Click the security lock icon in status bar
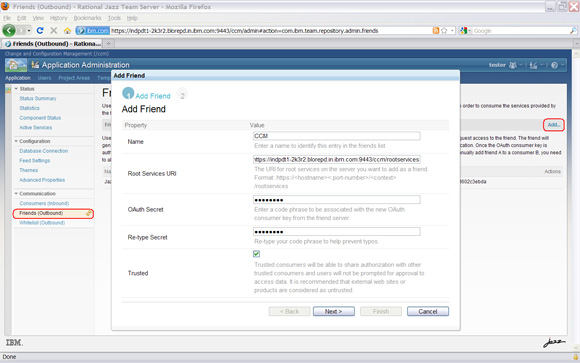This screenshot has height=363, width=580. 576,357
